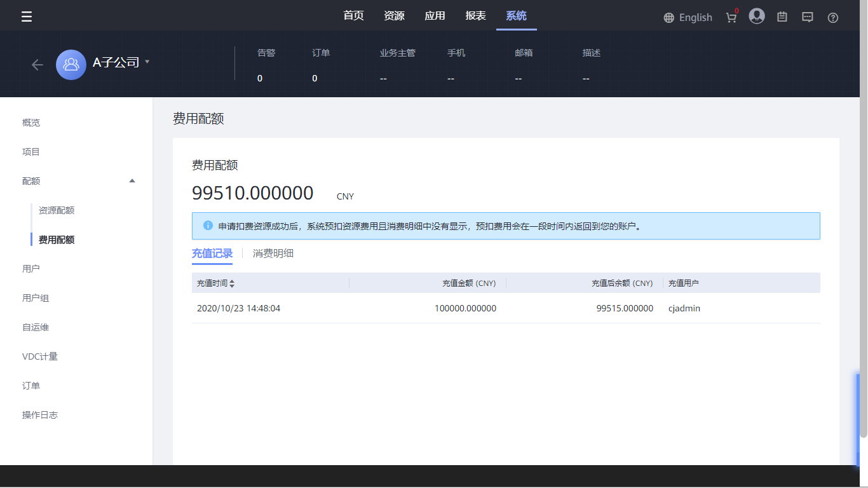
Task: Sort records by 充值时间 column
Action: point(232,283)
